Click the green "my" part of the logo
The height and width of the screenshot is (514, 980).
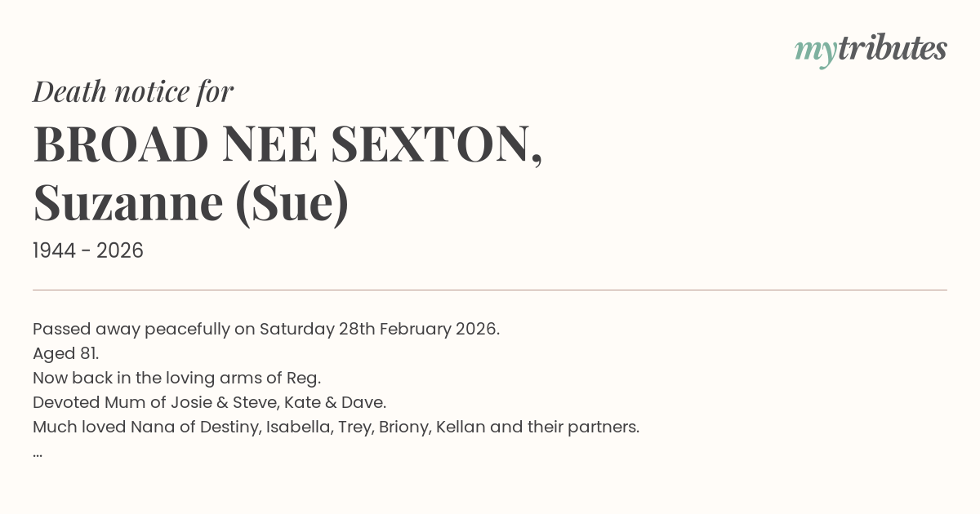click(x=815, y=51)
